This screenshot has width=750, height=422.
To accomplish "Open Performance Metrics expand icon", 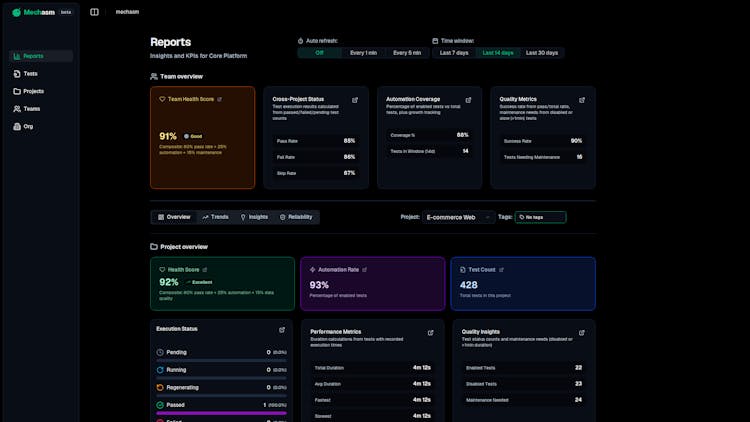I will (431, 332).
